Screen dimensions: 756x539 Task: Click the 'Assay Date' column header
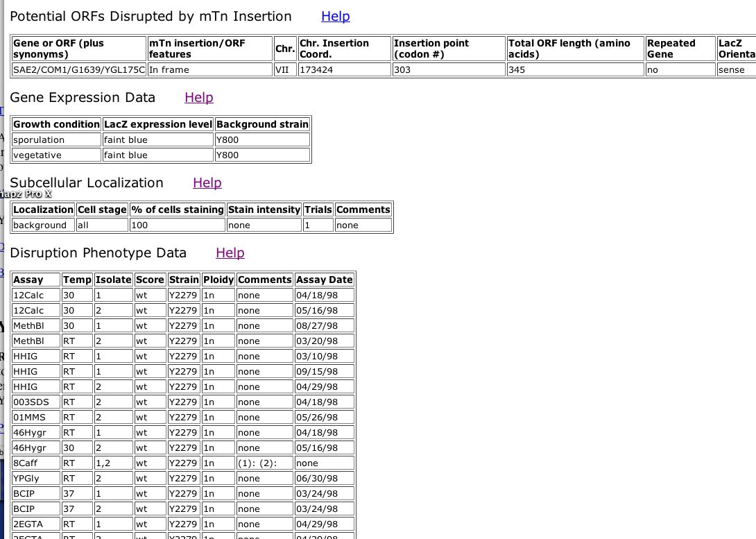(x=324, y=280)
